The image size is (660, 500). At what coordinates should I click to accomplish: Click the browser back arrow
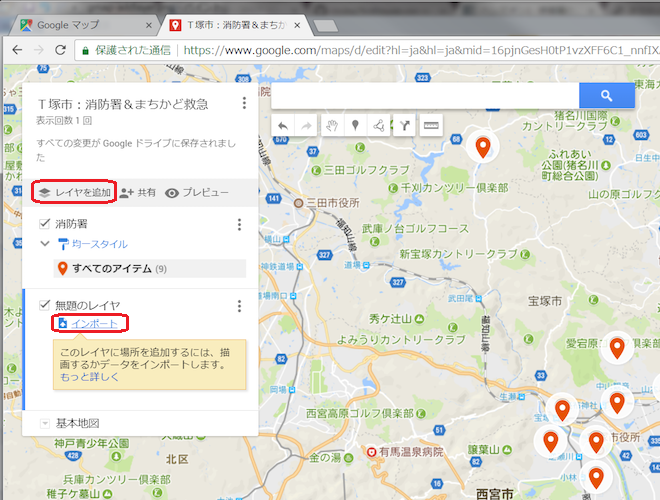[x=17, y=50]
